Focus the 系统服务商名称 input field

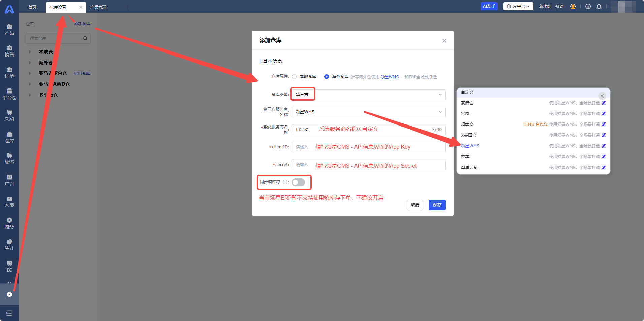point(368,130)
